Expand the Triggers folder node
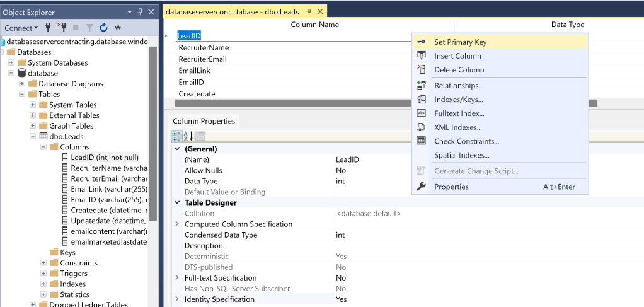This screenshot has height=307, width=644. [43, 274]
